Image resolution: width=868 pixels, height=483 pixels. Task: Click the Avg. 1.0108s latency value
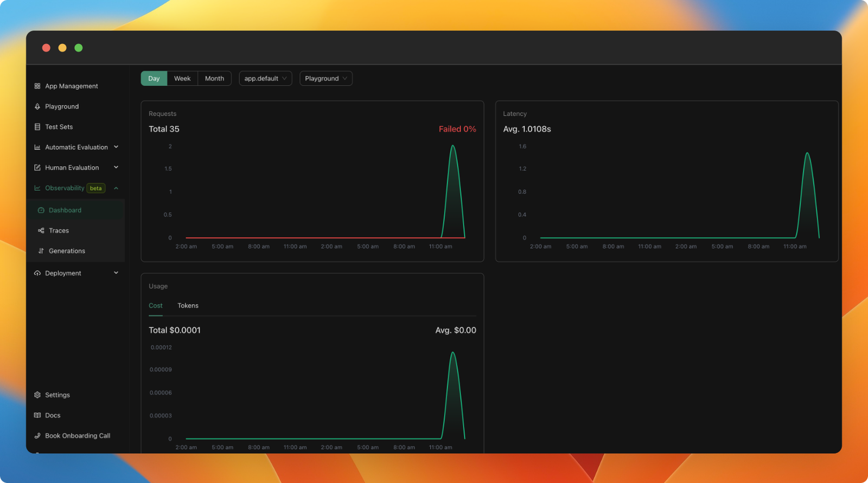pyautogui.click(x=527, y=129)
